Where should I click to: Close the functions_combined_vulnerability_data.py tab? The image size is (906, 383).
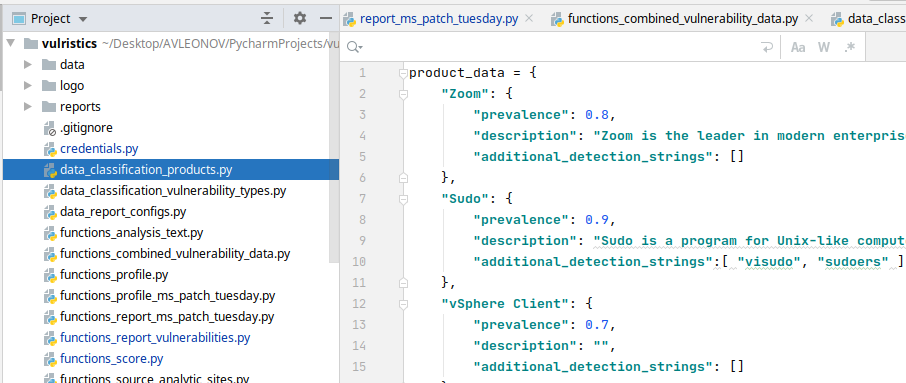(x=809, y=18)
